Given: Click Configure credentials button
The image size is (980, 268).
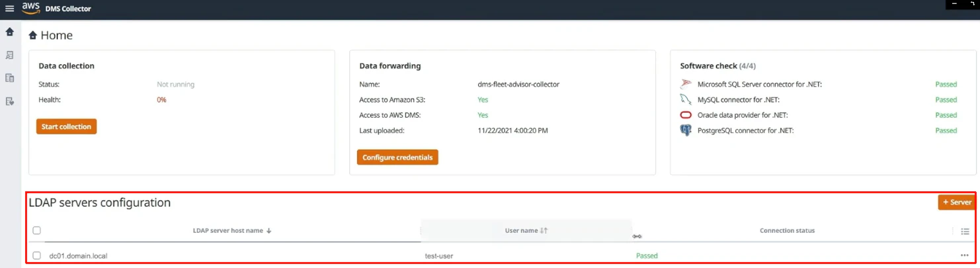Looking at the screenshot, I should pos(397,157).
